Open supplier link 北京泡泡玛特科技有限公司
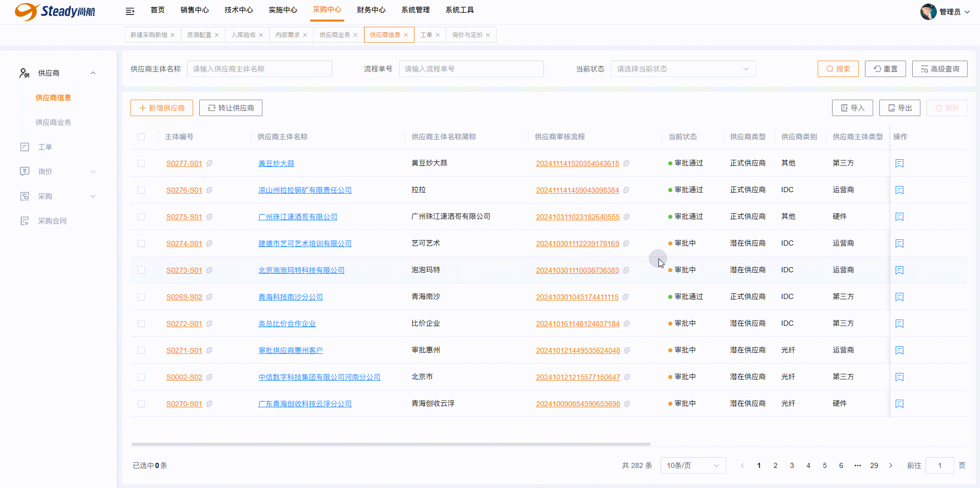 301,270
